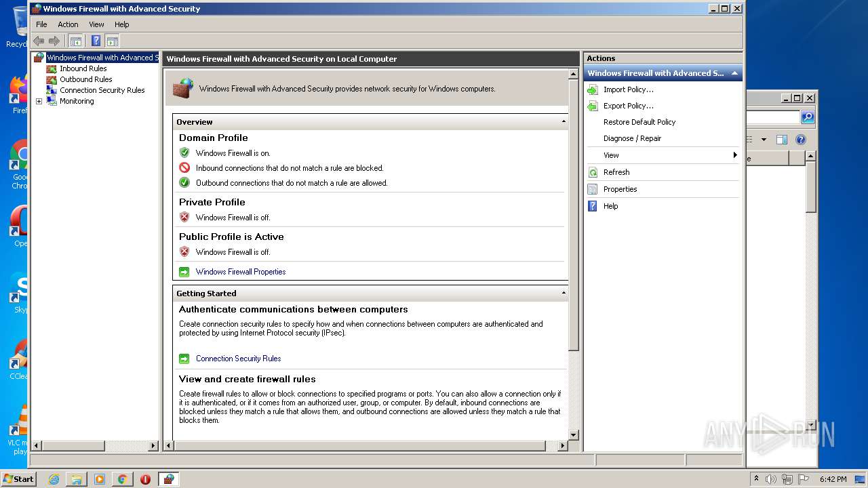Image resolution: width=868 pixels, height=488 pixels.
Task: Toggle the Show/Hide Console Tree toolbar icon
Action: [76, 41]
